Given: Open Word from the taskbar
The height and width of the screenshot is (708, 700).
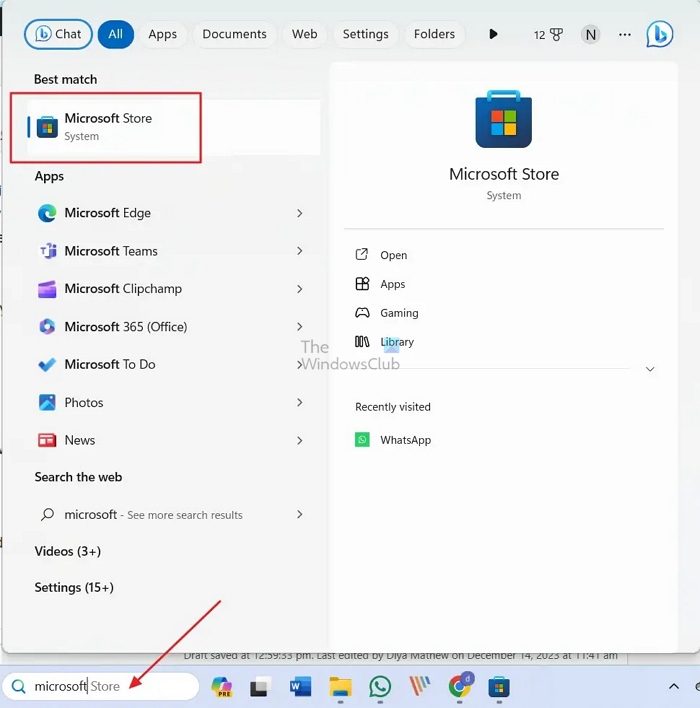Looking at the screenshot, I should [x=300, y=687].
